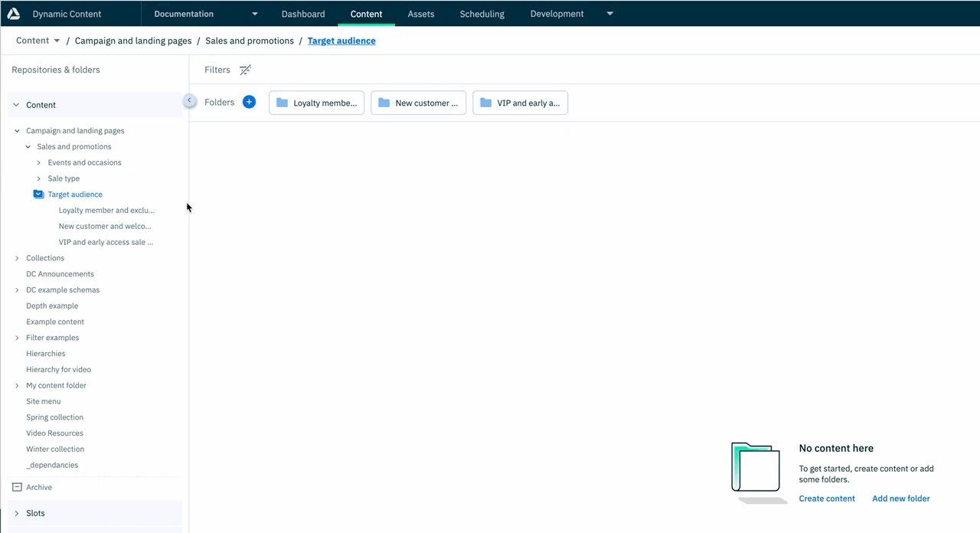The height and width of the screenshot is (533, 980).
Task: Select Depth example repository
Action: [x=52, y=306]
